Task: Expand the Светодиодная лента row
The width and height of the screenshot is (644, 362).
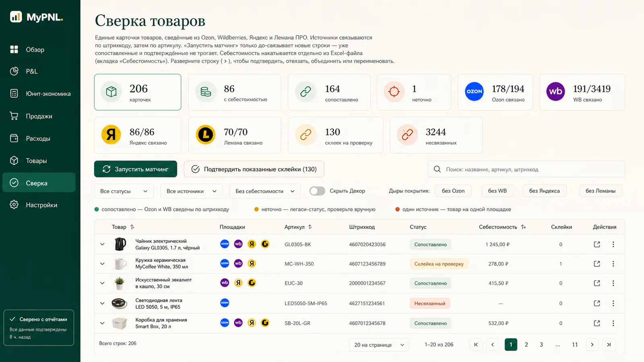Action: [102, 303]
